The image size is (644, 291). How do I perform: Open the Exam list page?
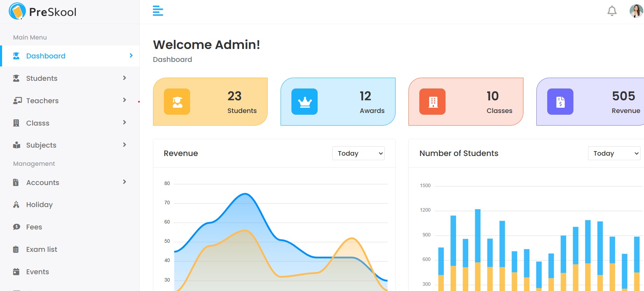pyautogui.click(x=42, y=249)
